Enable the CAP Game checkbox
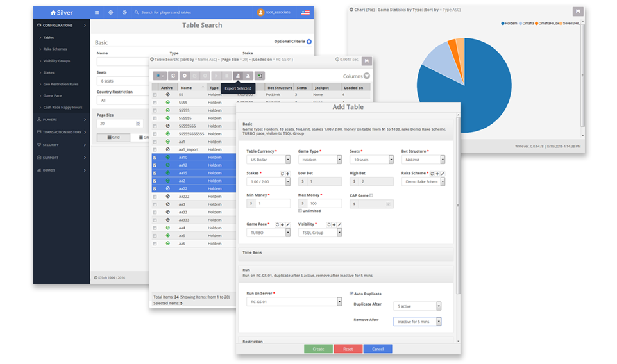 [x=371, y=195]
